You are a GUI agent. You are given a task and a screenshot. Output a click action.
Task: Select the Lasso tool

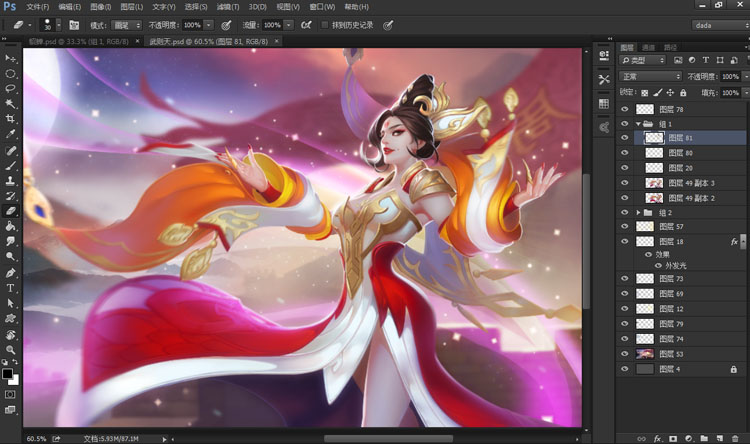click(10, 89)
